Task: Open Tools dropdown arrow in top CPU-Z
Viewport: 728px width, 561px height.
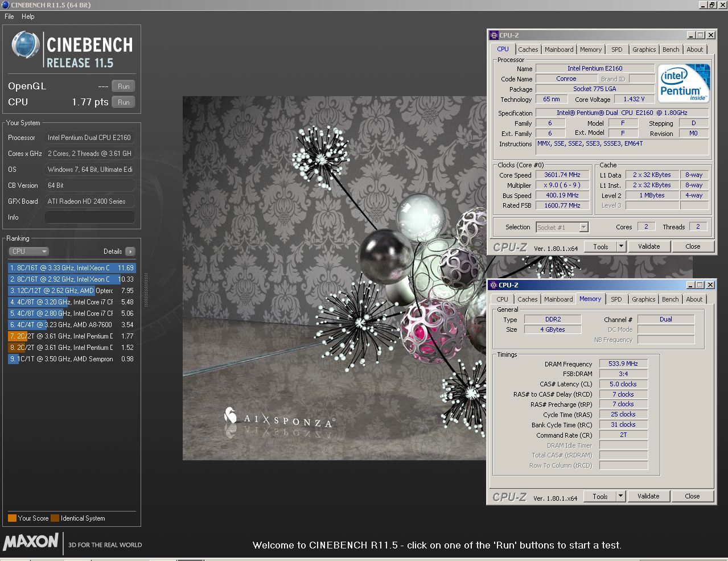Action: pos(621,247)
